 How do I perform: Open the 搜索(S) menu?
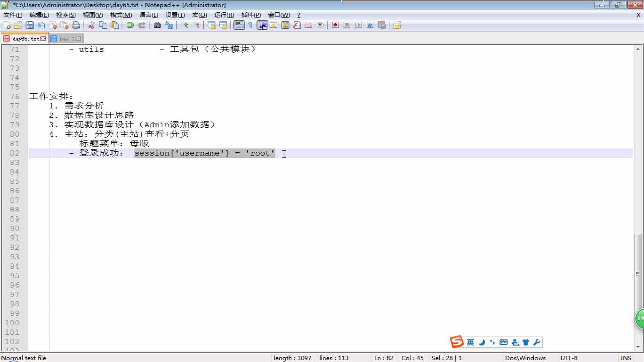click(66, 15)
